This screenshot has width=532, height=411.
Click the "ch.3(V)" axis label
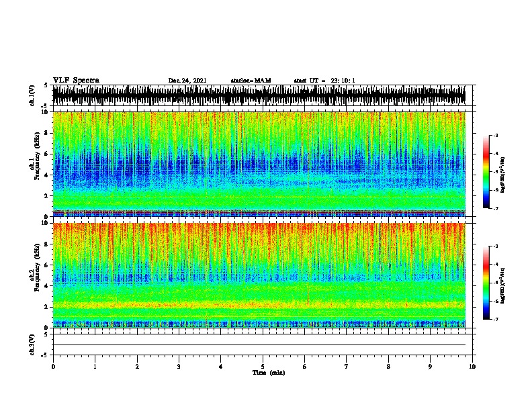pyautogui.click(x=32, y=345)
